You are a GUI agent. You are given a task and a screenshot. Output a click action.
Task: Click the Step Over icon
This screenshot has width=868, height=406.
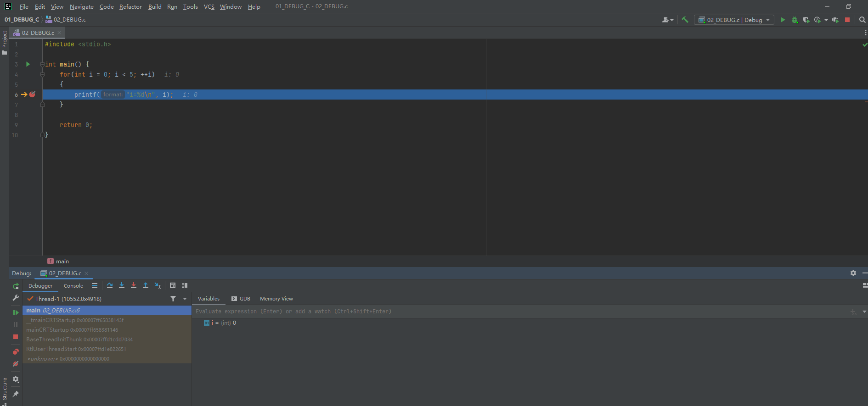pos(110,285)
